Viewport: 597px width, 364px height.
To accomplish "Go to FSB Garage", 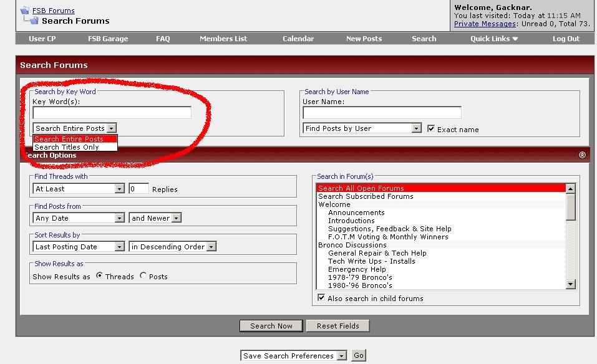I will coord(108,39).
